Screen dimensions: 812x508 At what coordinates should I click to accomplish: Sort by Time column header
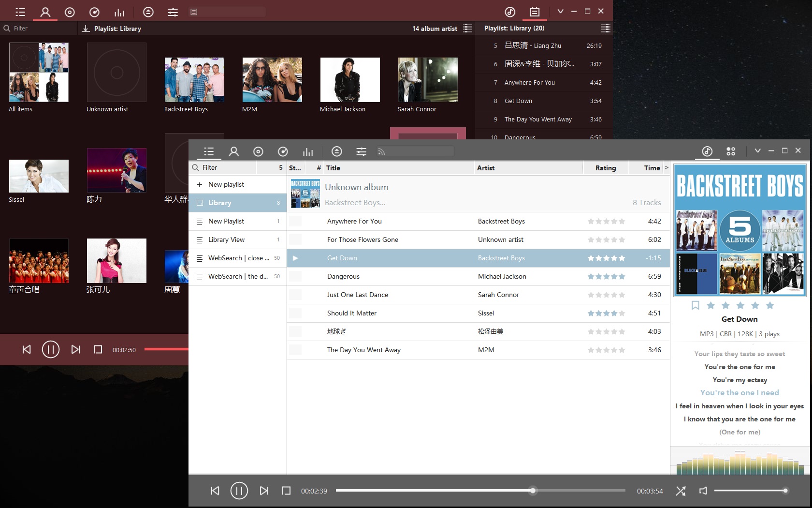click(x=646, y=168)
